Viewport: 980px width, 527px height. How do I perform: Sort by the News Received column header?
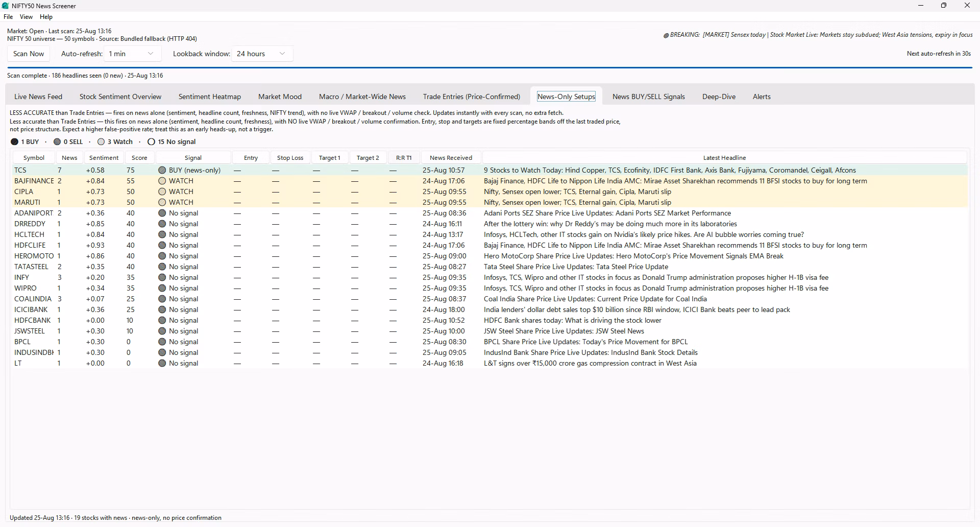click(x=451, y=158)
